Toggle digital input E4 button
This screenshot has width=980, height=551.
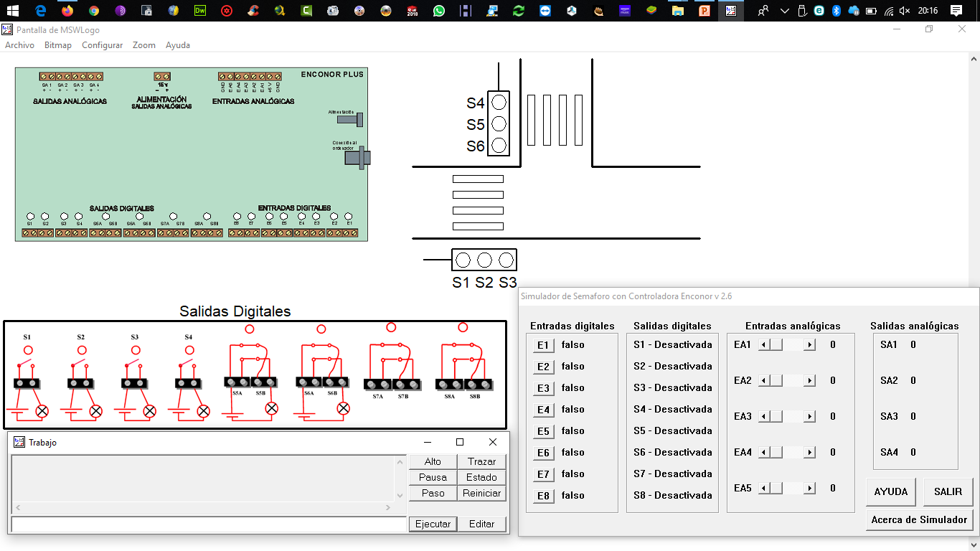(x=543, y=410)
